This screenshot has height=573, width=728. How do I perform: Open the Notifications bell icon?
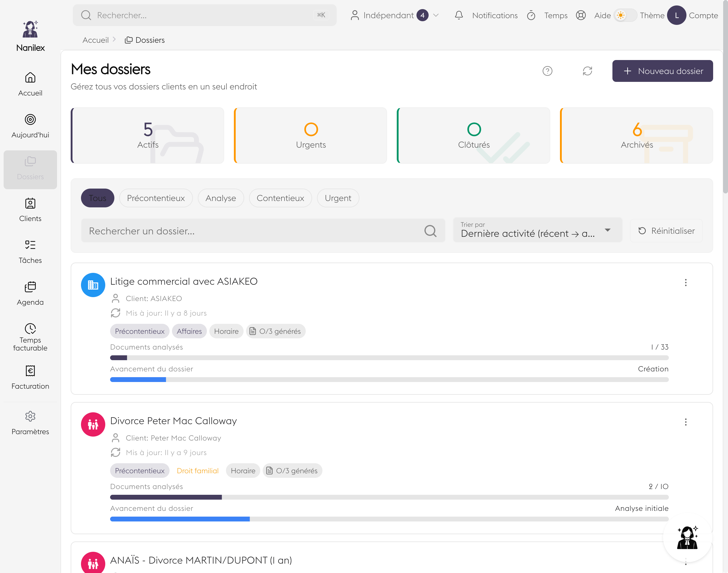(x=459, y=15)
